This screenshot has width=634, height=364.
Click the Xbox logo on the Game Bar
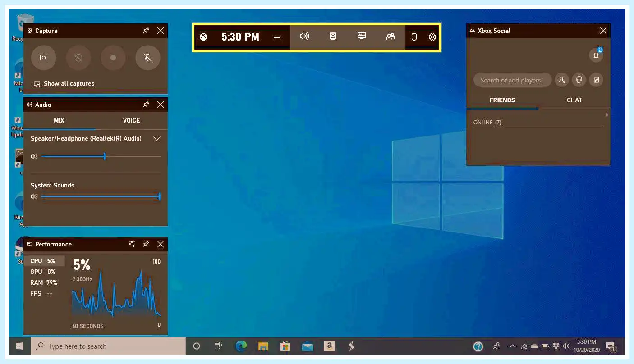[203, 37]
